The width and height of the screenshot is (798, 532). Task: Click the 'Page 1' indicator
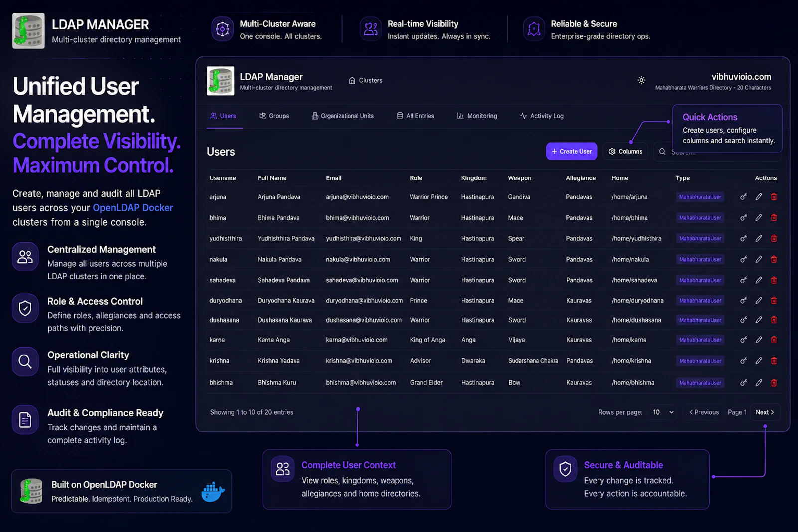[737, 412]
